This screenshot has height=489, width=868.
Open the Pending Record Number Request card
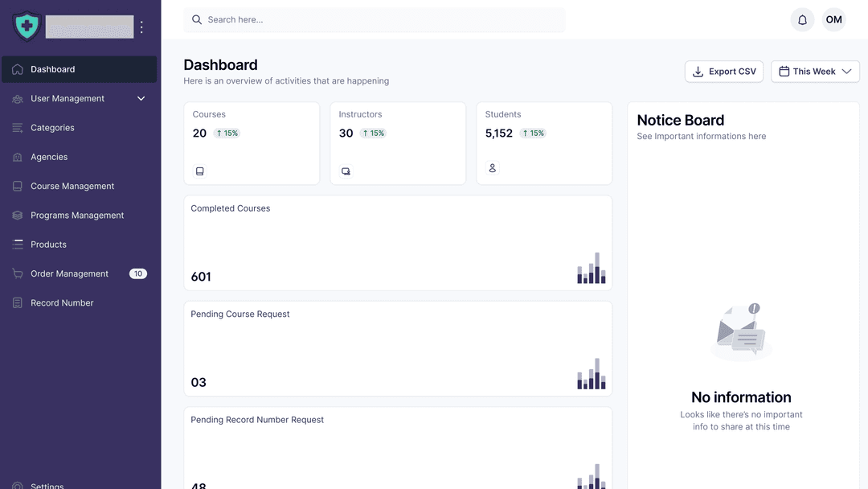coord(397,447)
